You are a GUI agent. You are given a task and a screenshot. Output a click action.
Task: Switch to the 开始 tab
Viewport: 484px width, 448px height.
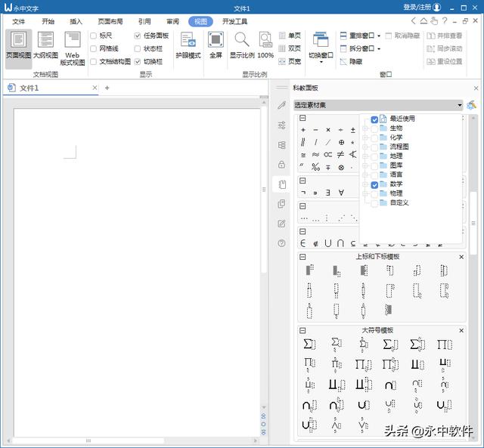tap(48, 21)
